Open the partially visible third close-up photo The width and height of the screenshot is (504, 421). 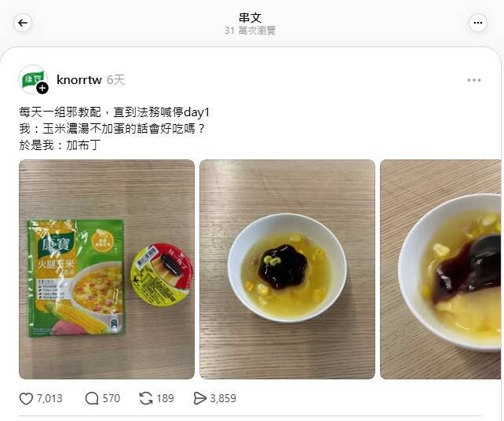(440, 269)
